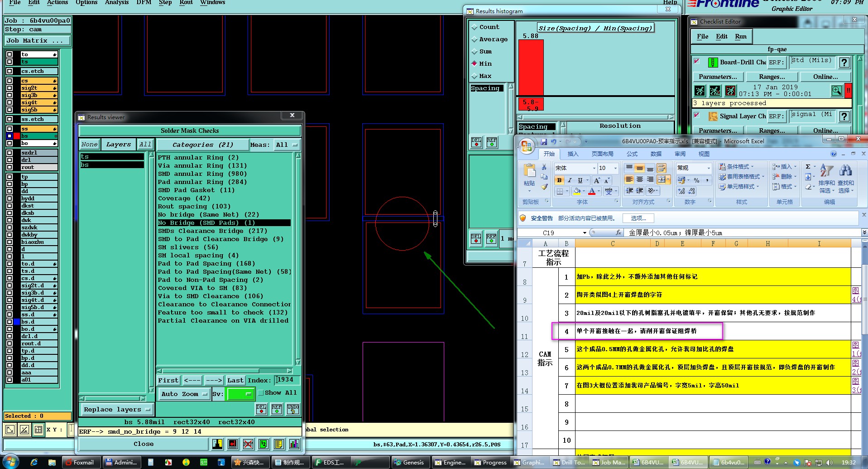Screen dimensions: 868x469
Task: Open the Analysis menu in Genesis
Action: [x=117, y=2]
